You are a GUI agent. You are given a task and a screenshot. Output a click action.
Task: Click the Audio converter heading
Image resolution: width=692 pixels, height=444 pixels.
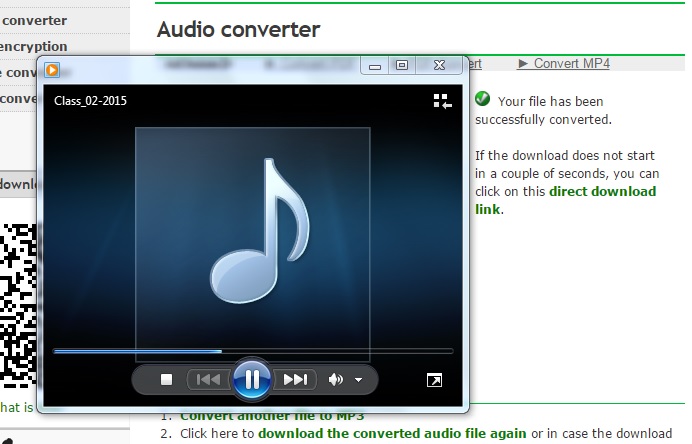238,30
